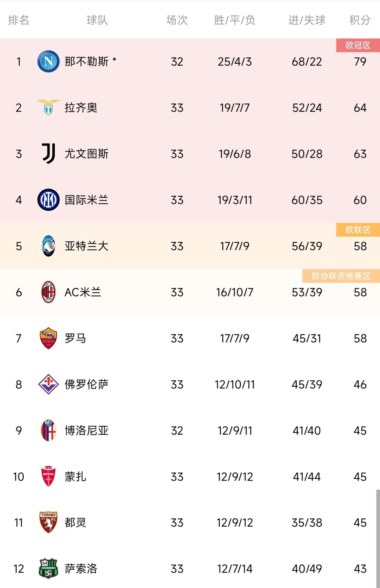Click the Inter Milan round badge
380x588 pixels.
[48, 200]
